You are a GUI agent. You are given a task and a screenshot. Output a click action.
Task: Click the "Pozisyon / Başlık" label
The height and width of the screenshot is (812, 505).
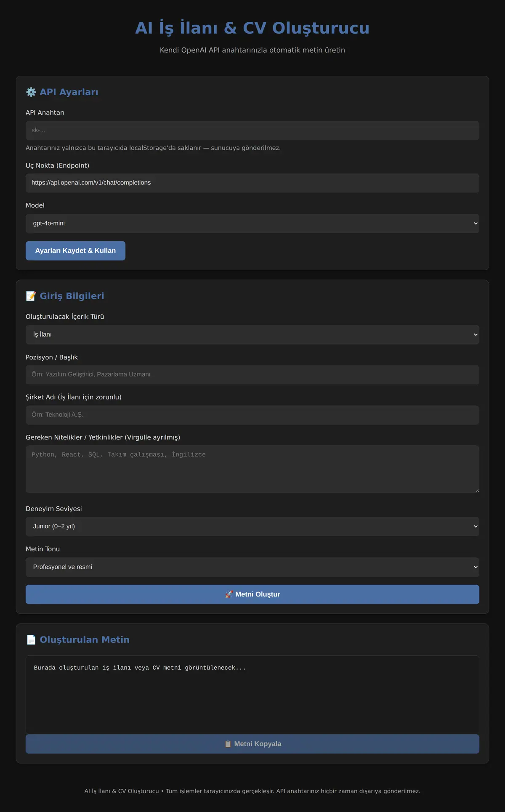pos(52,357)
